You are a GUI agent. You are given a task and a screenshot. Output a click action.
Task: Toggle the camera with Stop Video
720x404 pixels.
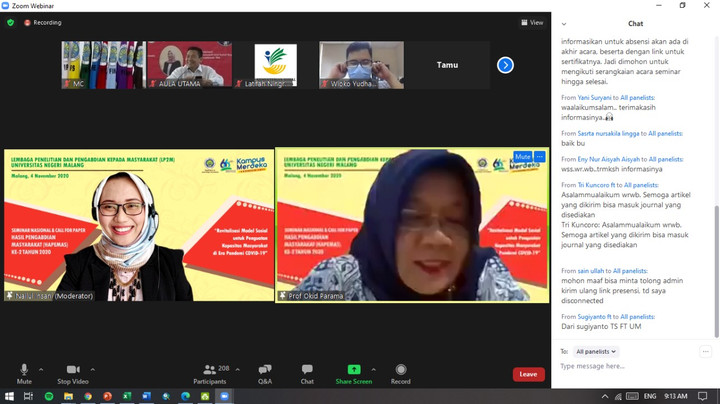click(x=72, y=372)
